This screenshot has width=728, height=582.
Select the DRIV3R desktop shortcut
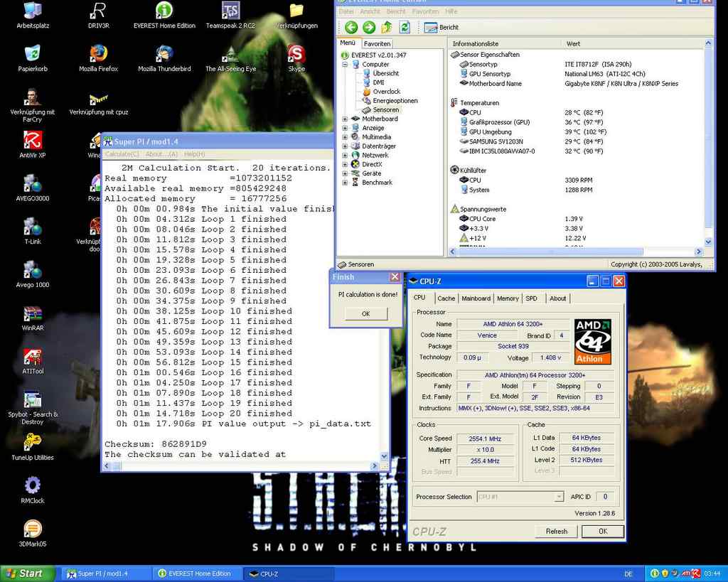(x=98, y=16)
